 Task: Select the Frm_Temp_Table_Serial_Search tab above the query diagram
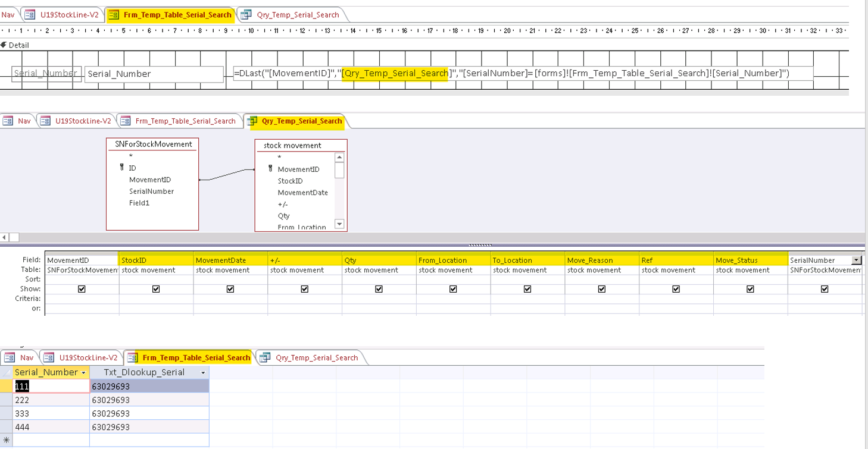pos(179,121)
